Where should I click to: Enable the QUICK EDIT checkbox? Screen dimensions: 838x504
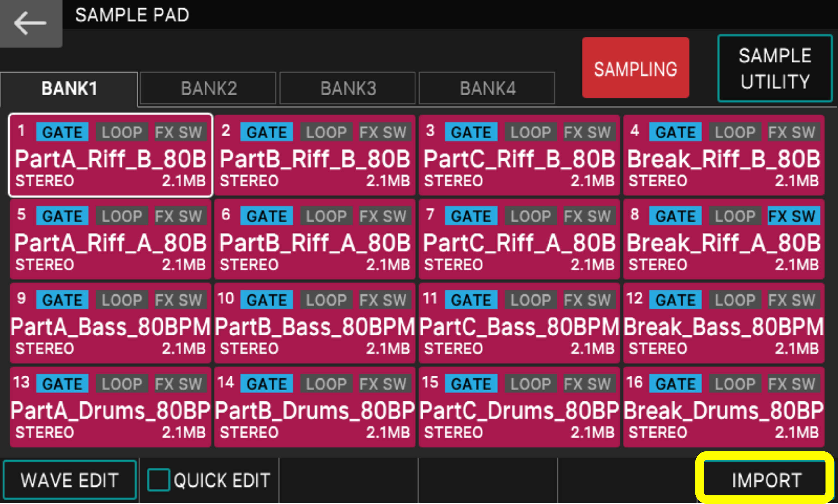pos(158,479)
